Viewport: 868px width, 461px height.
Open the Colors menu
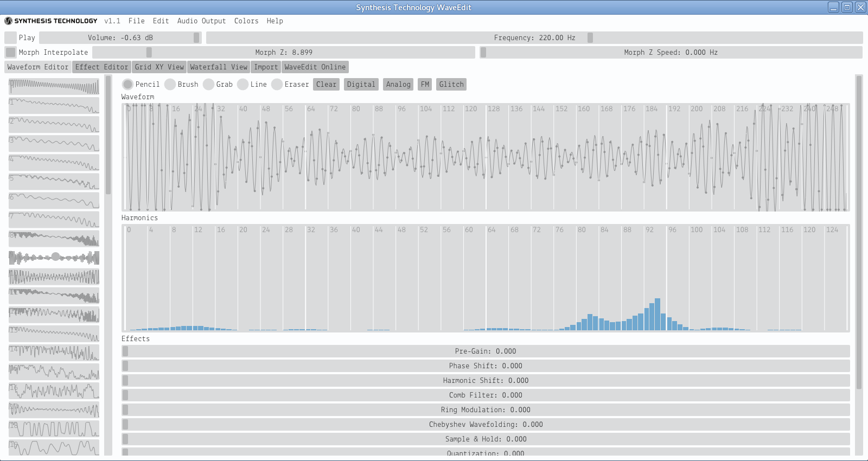pyautogui.click(x=246, y=21)
